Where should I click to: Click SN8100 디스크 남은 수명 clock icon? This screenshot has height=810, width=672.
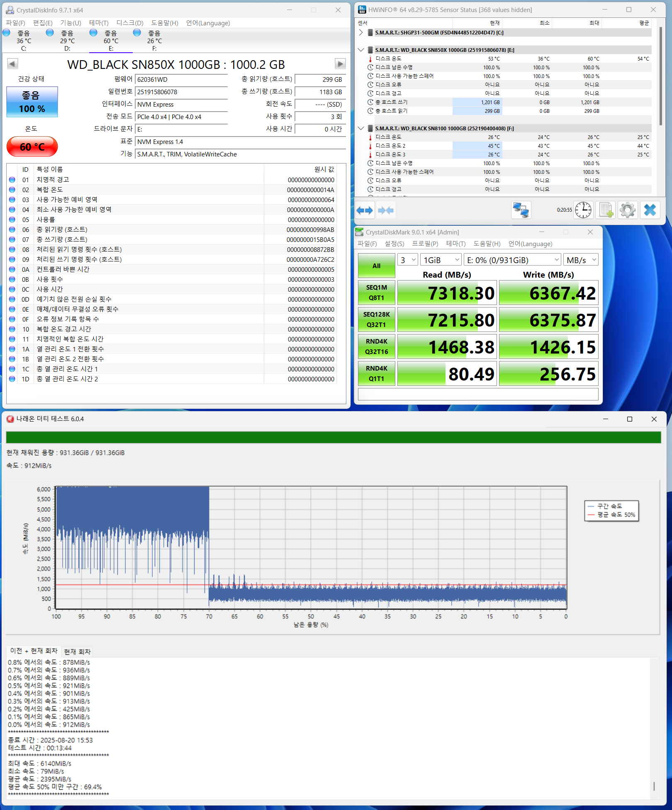[370, 163]
